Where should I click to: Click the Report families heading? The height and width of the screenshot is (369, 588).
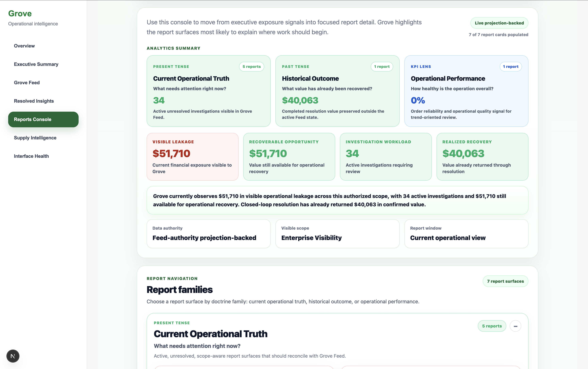point(179,290)
